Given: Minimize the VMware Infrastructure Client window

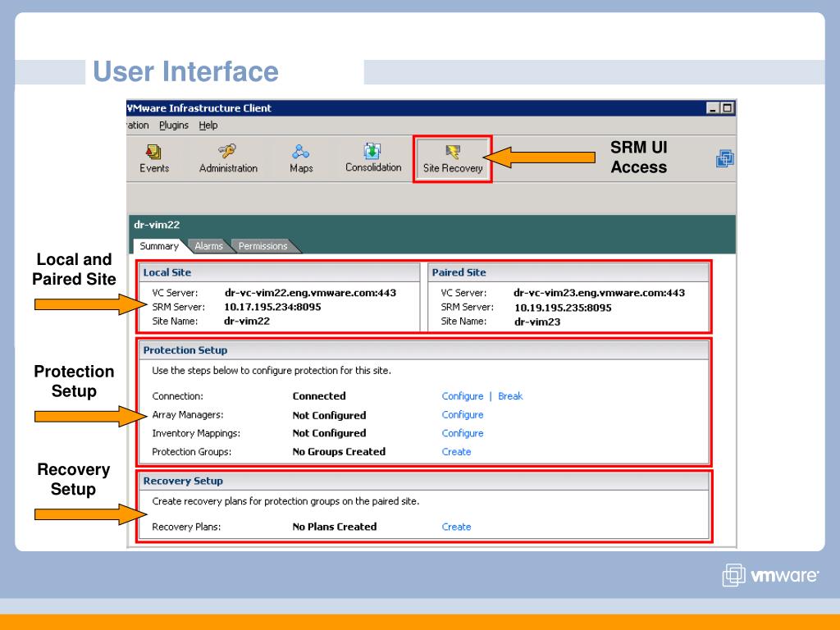Looking at the screenshot, I should 713,108.
